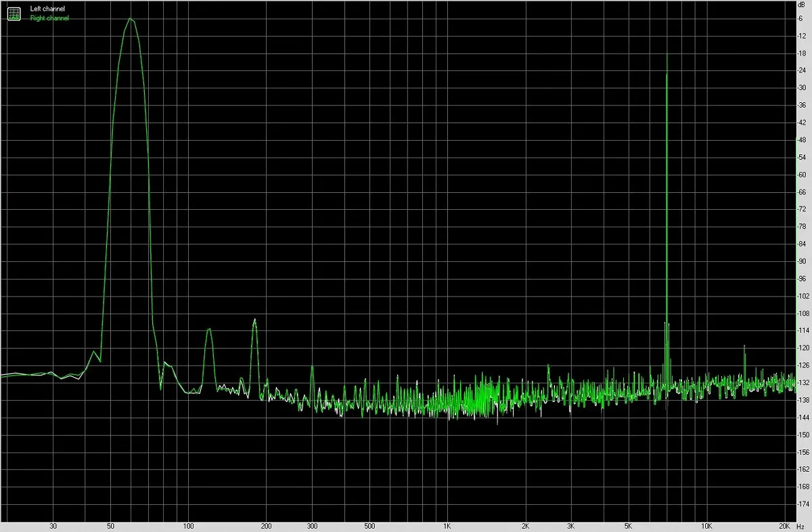Image resolution: width=812 pixels, height=532 pixels.
Task: Click the 1K label on frequency axis
Action: point(447,525)
